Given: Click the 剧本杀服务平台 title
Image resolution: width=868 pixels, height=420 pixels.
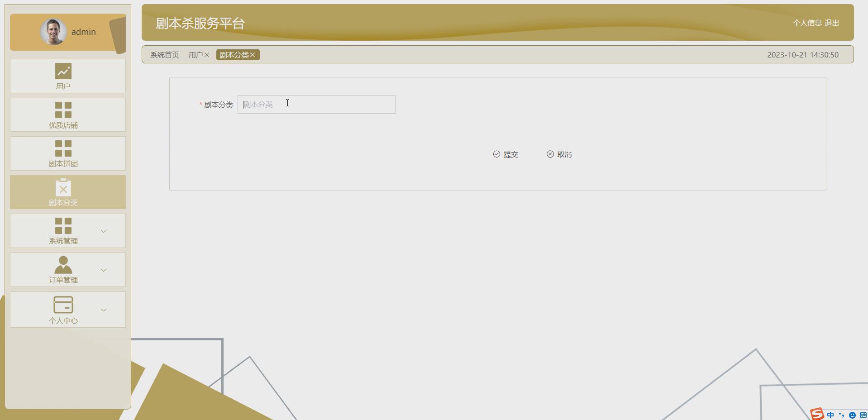Looking at the screenshot, I should pos(200,23).
